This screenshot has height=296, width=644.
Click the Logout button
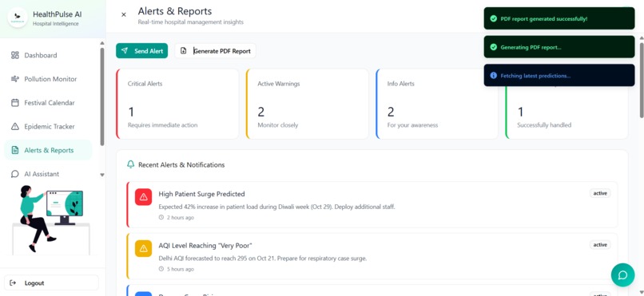pos(51,283)
